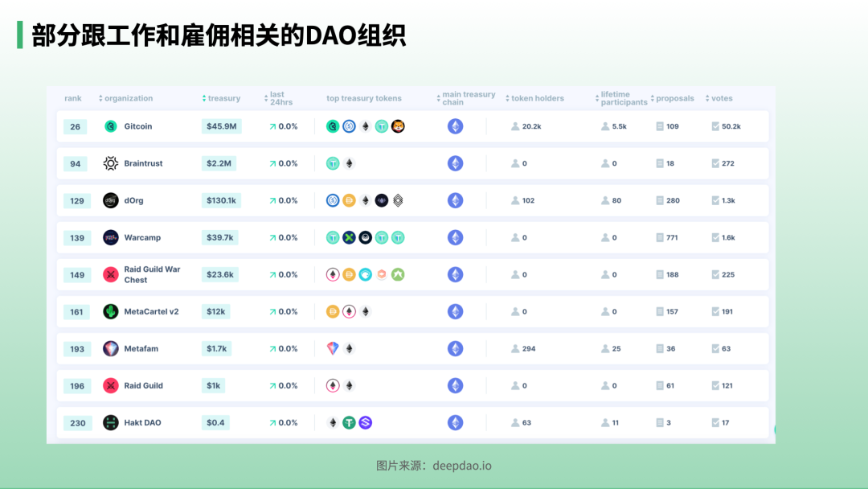Sort by the organization column header
Viewport: 868px width, 489px height.
(x=126, y=98)
